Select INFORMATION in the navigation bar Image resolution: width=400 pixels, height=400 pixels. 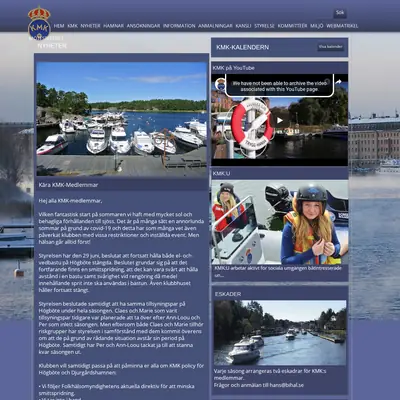point(179,26)
